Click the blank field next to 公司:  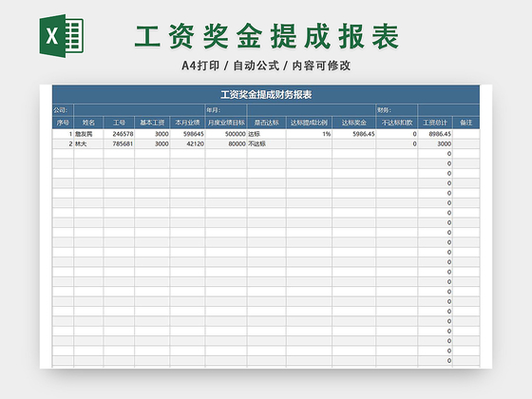(x=140, y=110)
